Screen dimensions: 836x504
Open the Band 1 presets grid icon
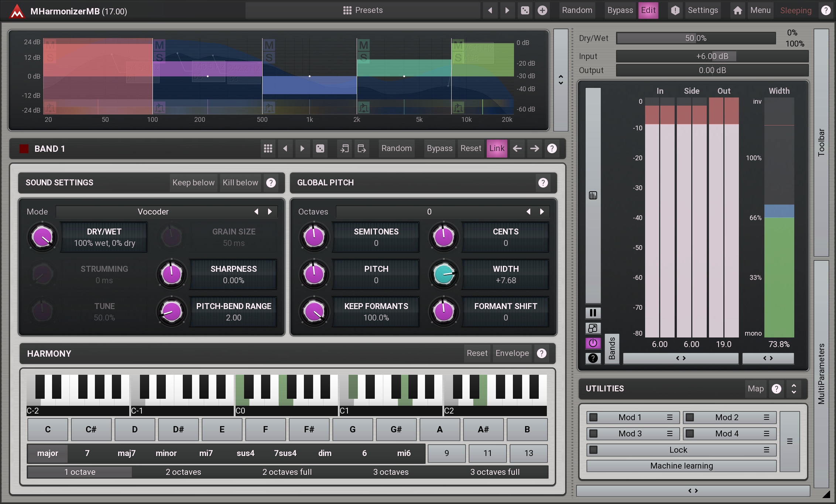(x=268, y=148)
